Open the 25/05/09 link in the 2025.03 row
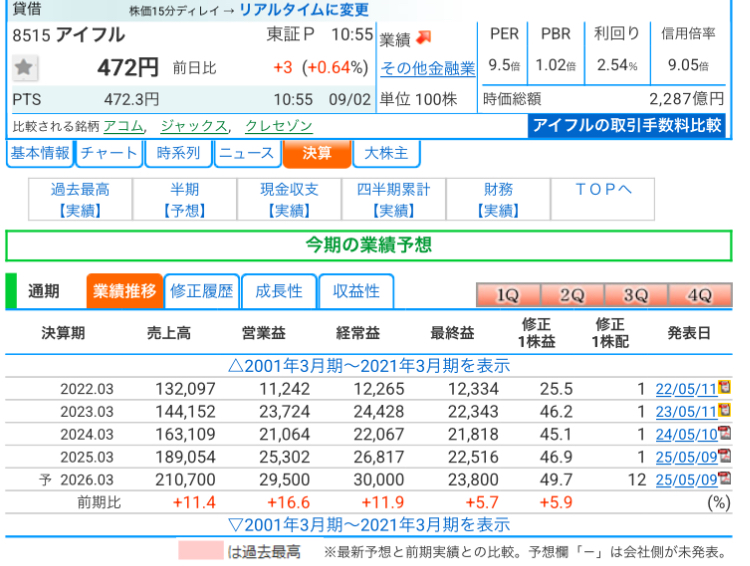Screen dimensions: 750x566 [x=686, y=457]
